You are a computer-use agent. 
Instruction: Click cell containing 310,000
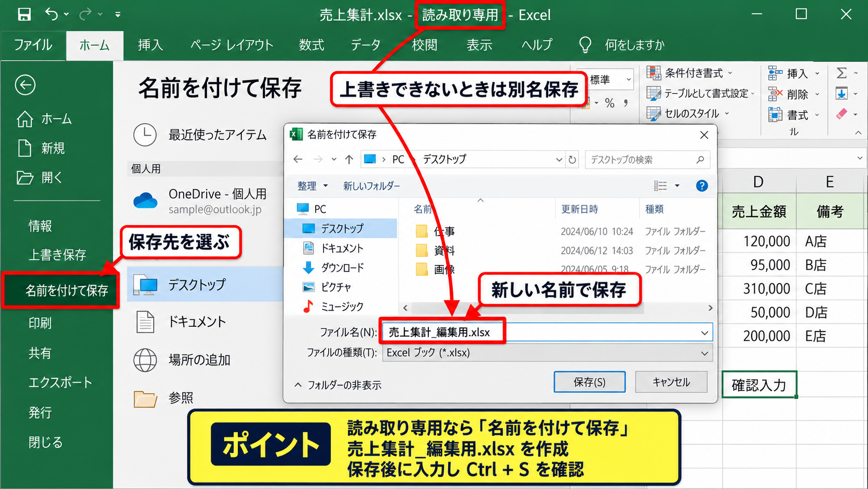759,288
